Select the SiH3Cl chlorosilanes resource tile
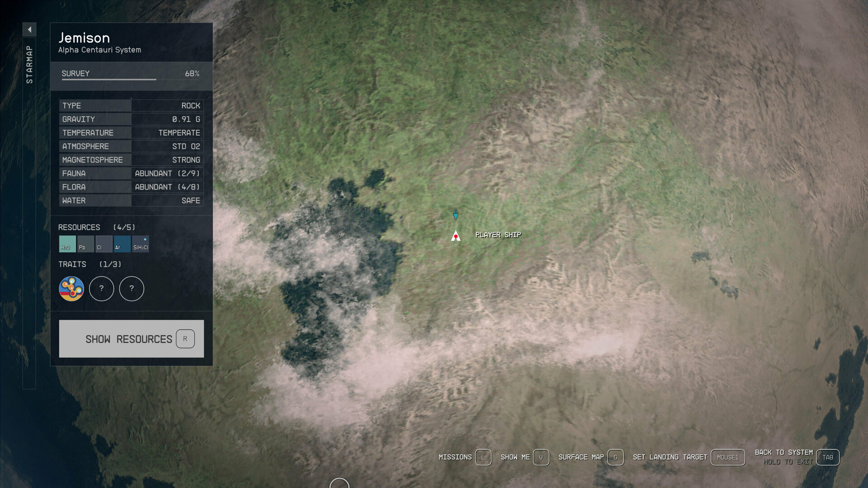 [141, 244]
